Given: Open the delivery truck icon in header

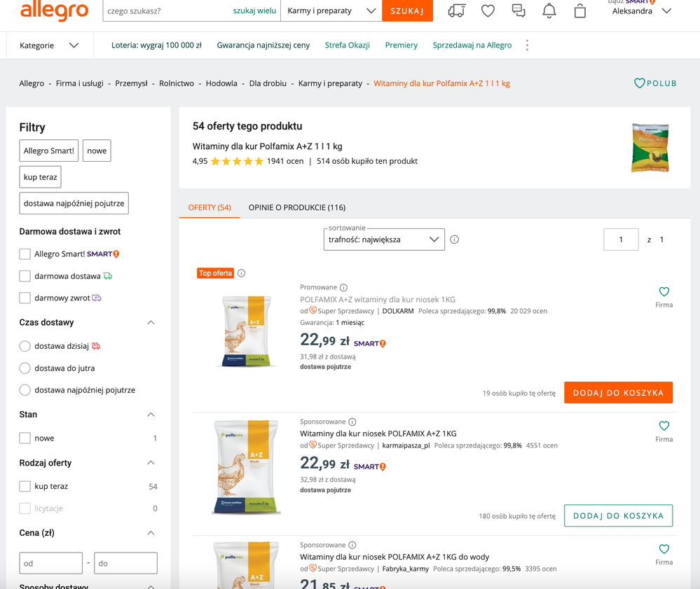Looking at the screenshot, I should point(456,11).
